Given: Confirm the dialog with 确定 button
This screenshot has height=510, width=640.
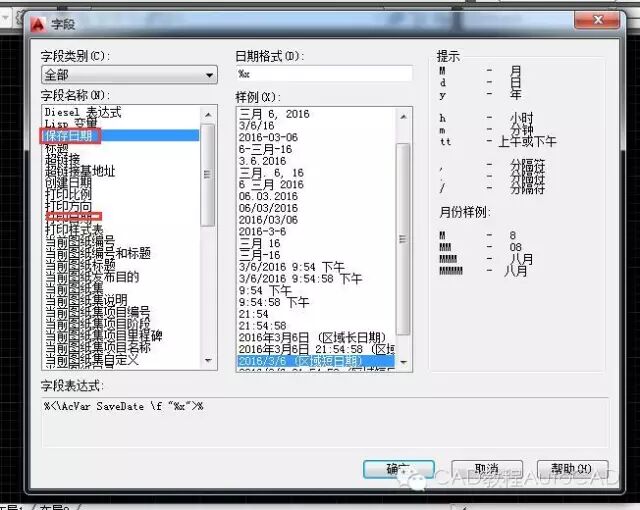Looking at the screenshot, I should tap(398, 470).
